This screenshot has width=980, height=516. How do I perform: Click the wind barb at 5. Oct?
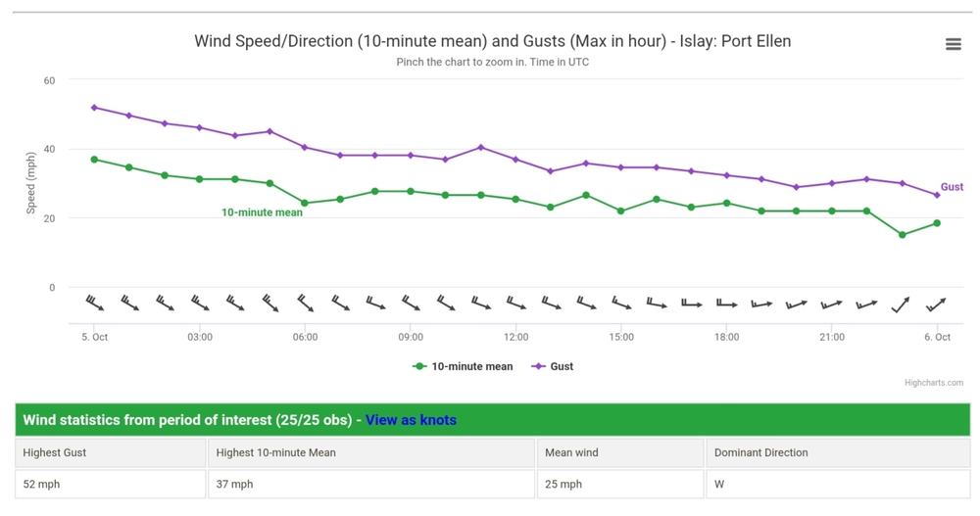coord(95,303)
